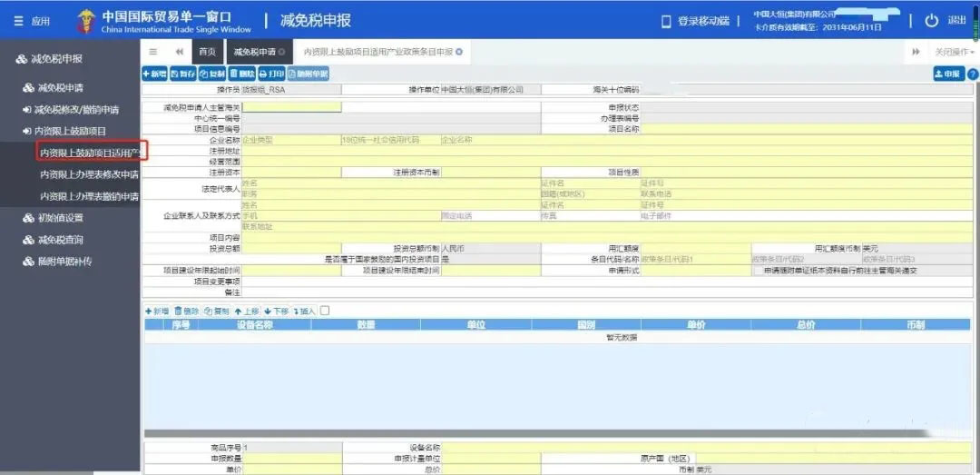980x475 pixels.
Task: Click the 项目性质 dropdown field
Action: (807, 172)
